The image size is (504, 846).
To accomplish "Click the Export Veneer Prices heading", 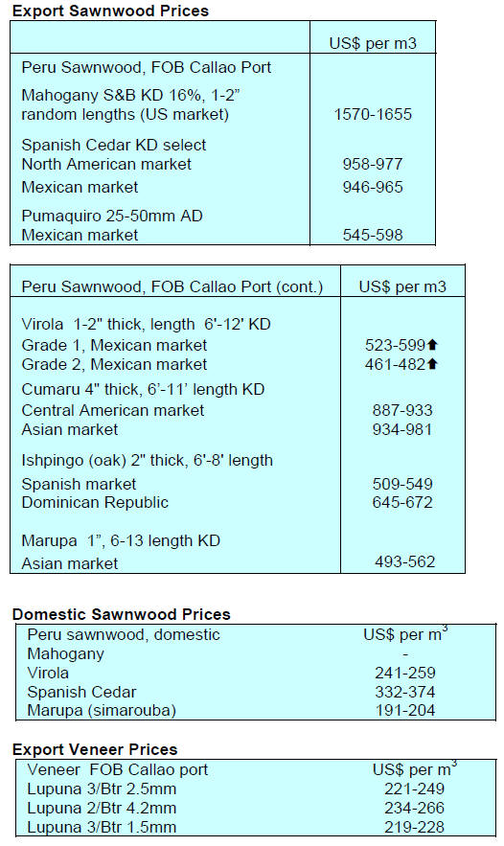I will click(95, 749).
